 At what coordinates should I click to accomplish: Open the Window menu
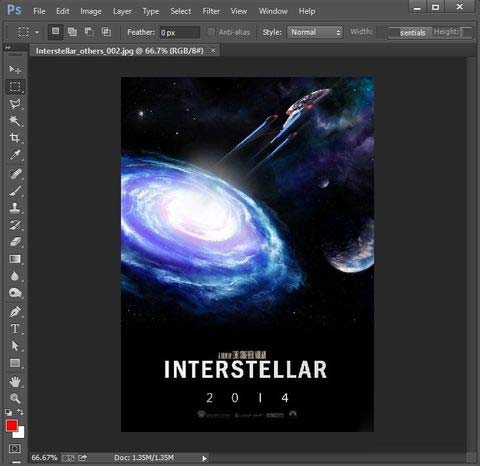pos(273,11)
